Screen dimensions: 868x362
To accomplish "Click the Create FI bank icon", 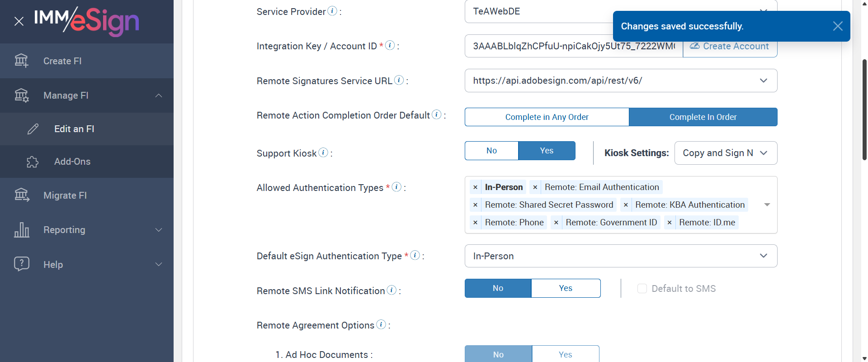I will 21,61.
